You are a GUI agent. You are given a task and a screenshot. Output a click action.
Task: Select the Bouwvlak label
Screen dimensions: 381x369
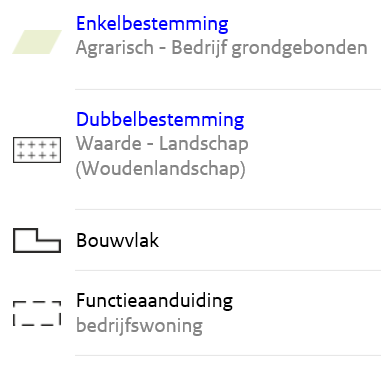[117, 240]
